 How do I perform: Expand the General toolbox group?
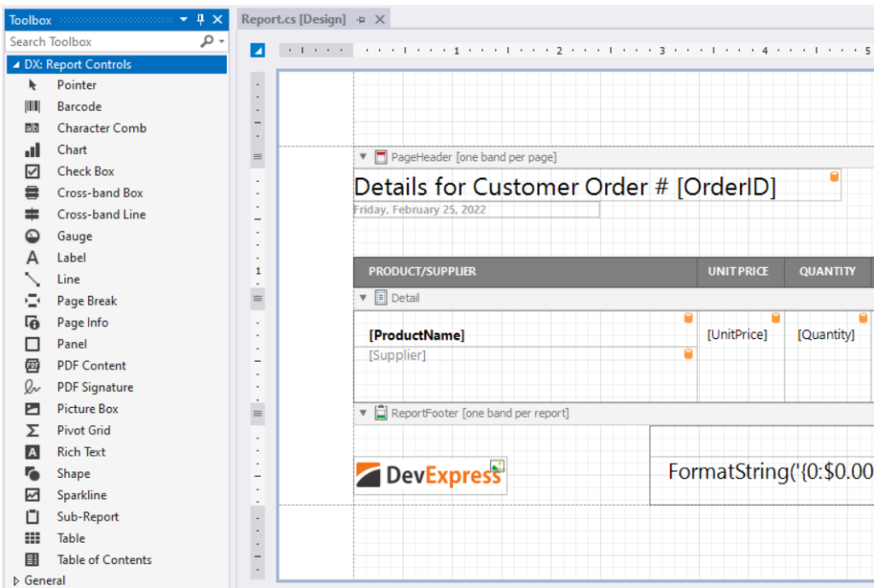[15, 581]
